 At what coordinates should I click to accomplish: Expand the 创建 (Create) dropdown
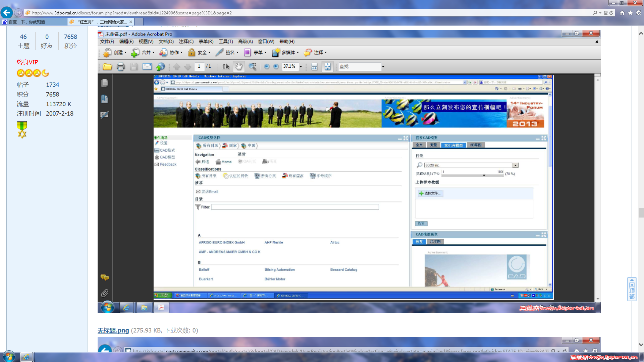[118, 53]
